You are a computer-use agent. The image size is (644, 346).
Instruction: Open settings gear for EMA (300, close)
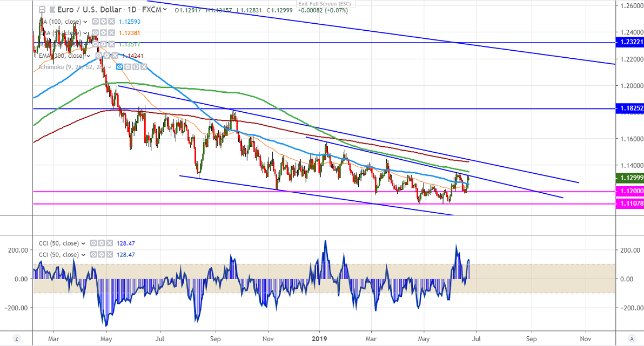coord(107,56)
